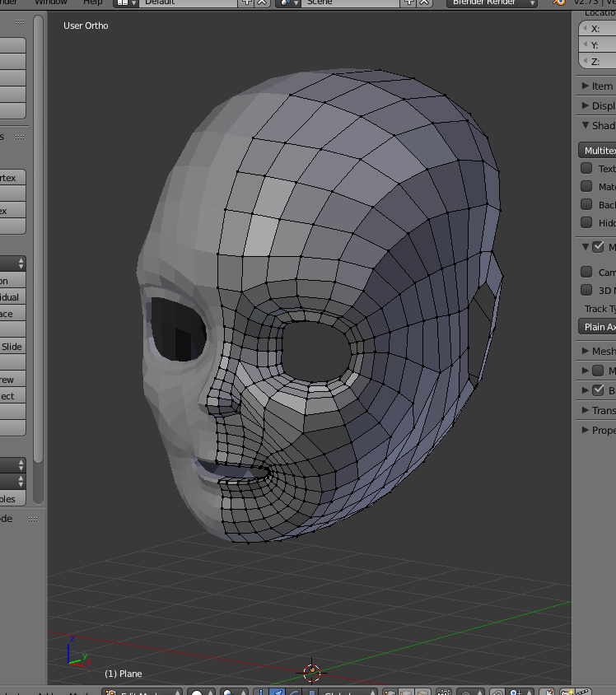Open screen layout browser icon left of Default
Image resolution: width=616 pixels, height=695 pixels.
click(x=126, y=2)
